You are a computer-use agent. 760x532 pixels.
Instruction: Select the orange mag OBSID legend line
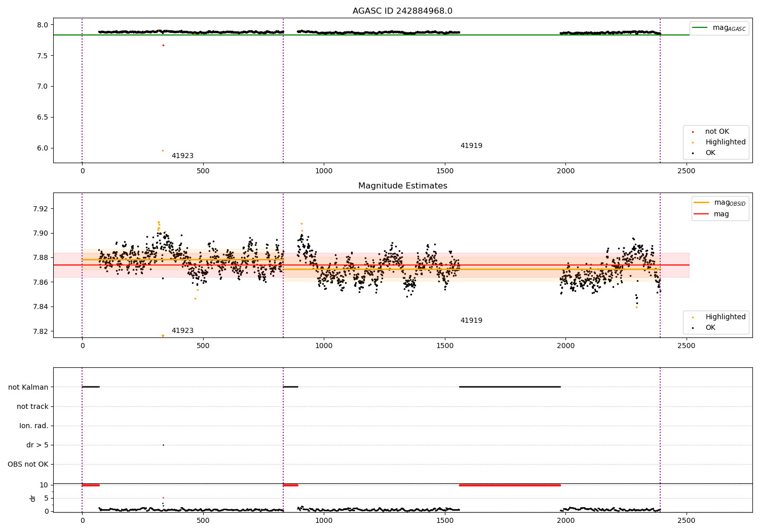tap(701, 202)
